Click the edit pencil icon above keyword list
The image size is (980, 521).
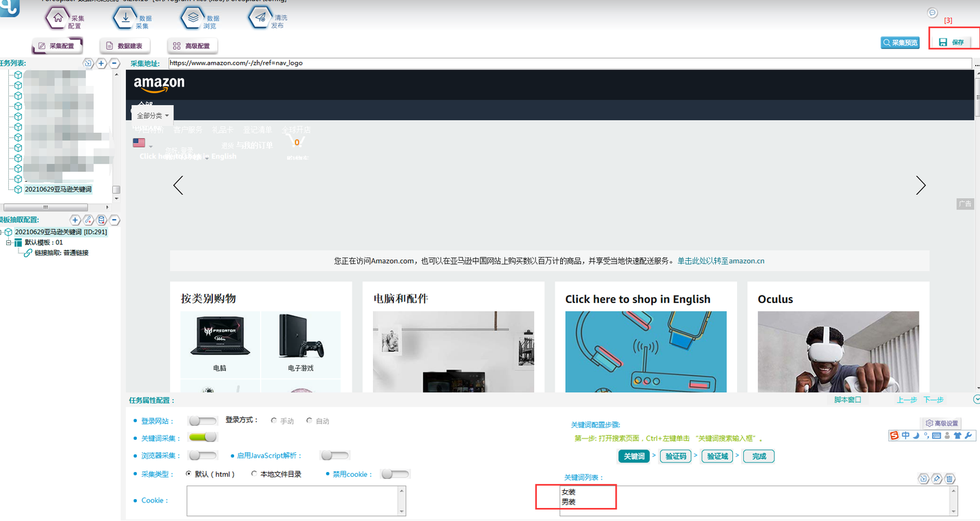(x=937, y=479)
